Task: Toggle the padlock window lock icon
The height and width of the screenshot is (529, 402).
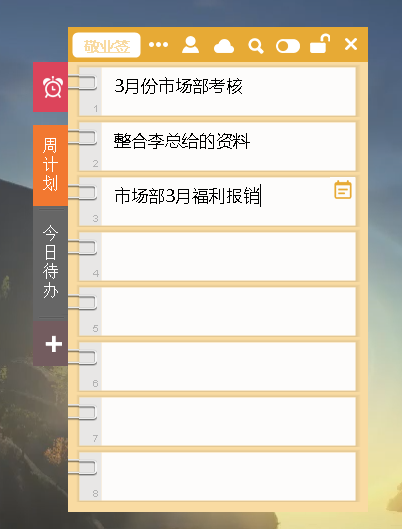Action: [x=320, y=44]
